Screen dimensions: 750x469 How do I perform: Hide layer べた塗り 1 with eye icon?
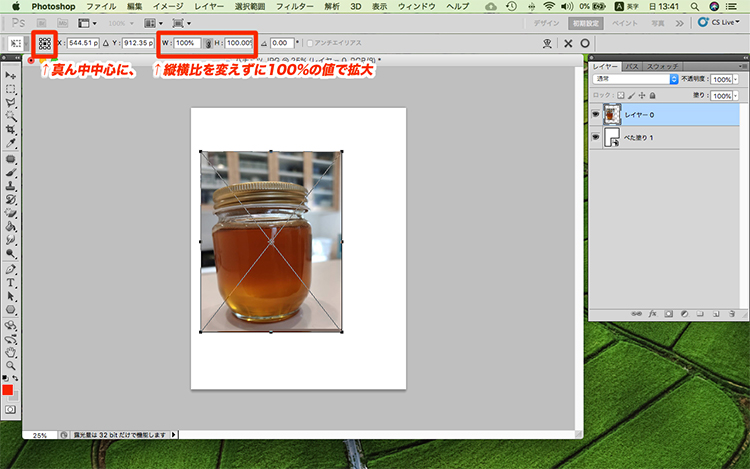(596, 137)
